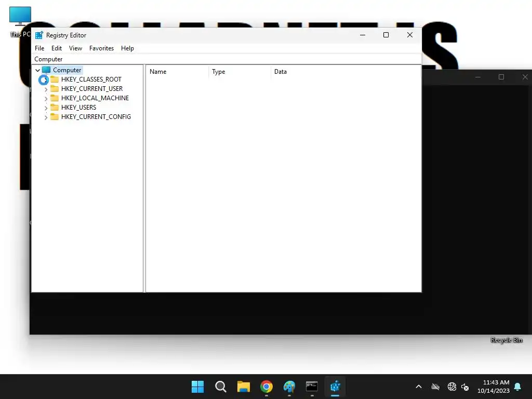Expand the HKEY_CURRENT_CONFIG key
Screen dimensions: 532x399
pos(46,117)
